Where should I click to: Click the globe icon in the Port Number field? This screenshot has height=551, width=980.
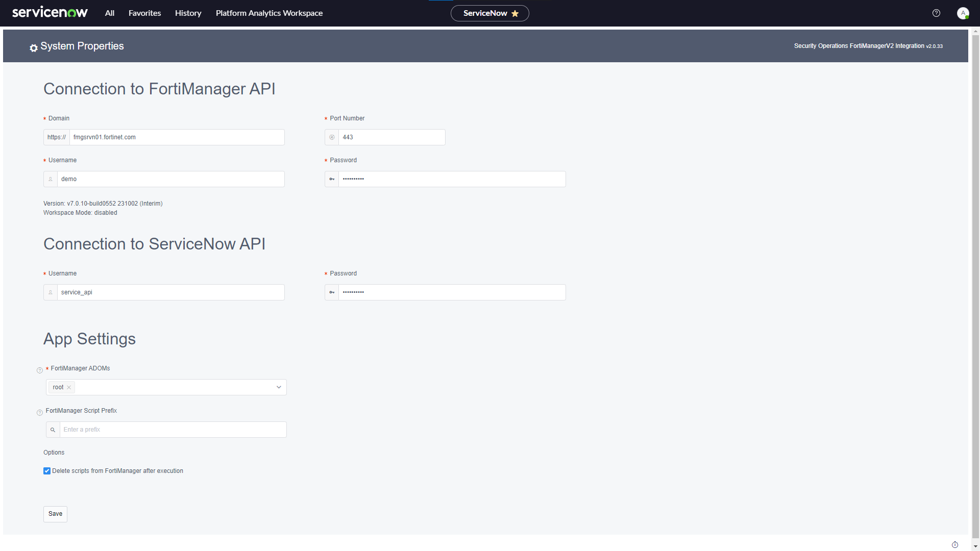pos(332,137)
